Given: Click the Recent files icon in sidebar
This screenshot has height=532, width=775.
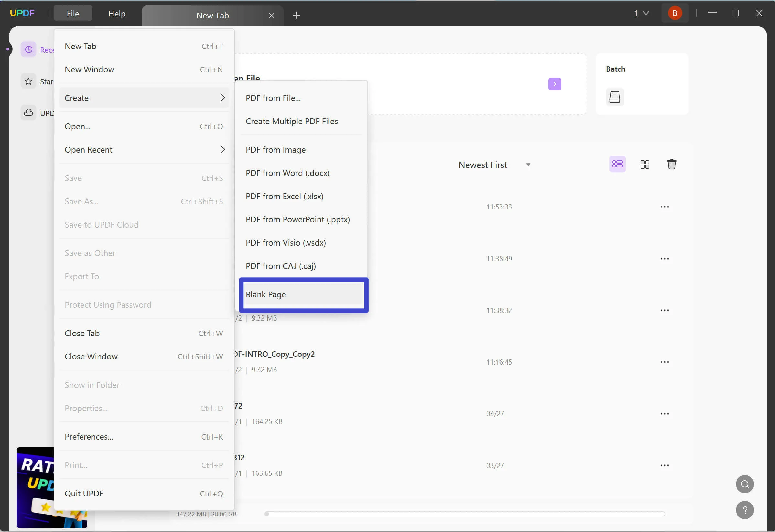Looking at the screenshot, I should 28,49.
